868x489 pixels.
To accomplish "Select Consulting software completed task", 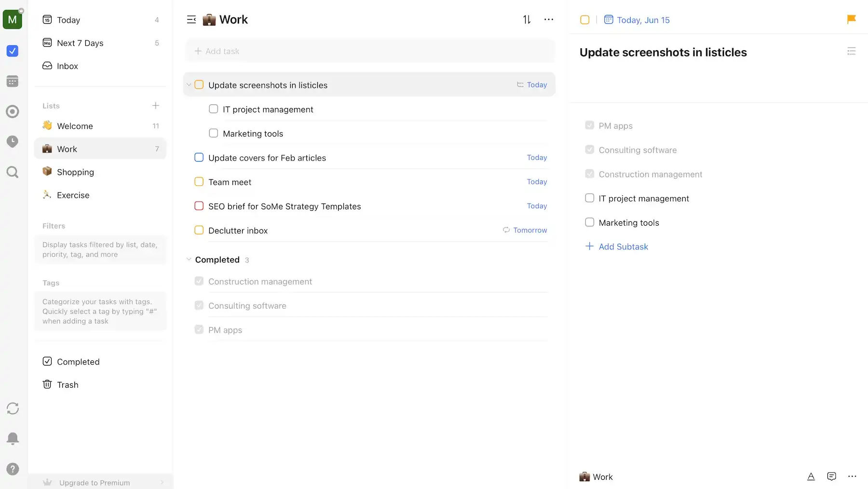I will coord(370,306).
